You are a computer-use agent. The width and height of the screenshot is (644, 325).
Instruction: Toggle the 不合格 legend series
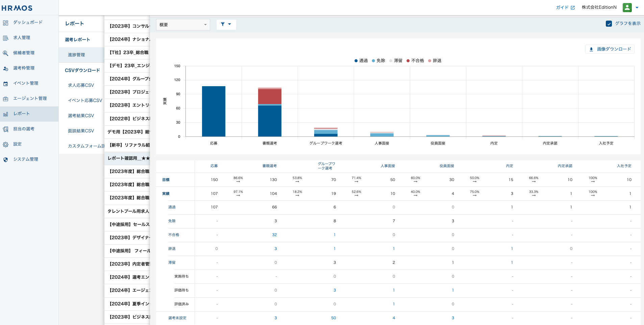pyautogui.click(x=415, y=61)
